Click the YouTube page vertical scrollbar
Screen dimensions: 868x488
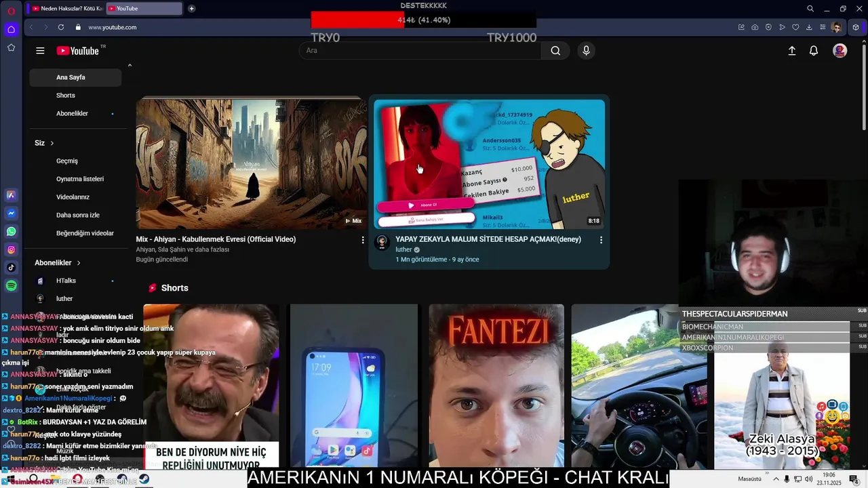[864, 88]
